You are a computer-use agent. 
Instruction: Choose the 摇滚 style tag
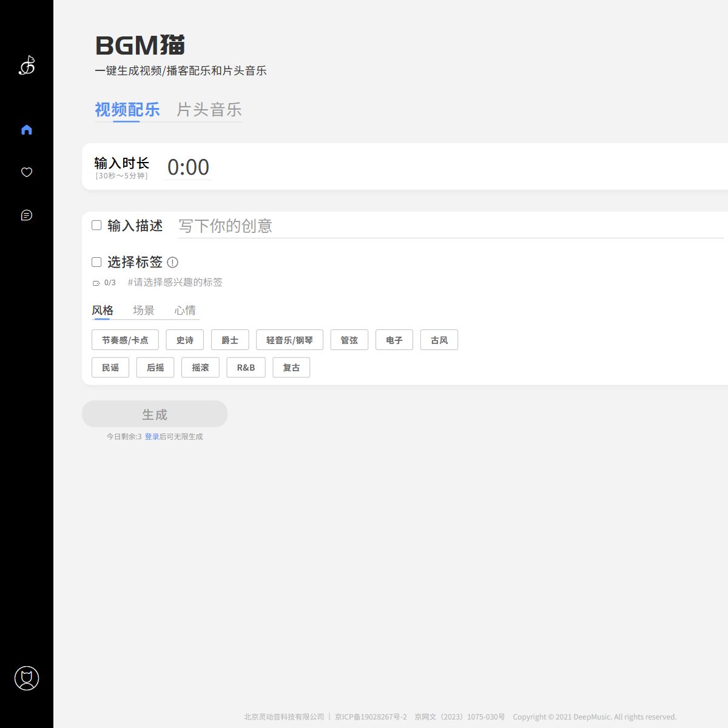(200, 368)
